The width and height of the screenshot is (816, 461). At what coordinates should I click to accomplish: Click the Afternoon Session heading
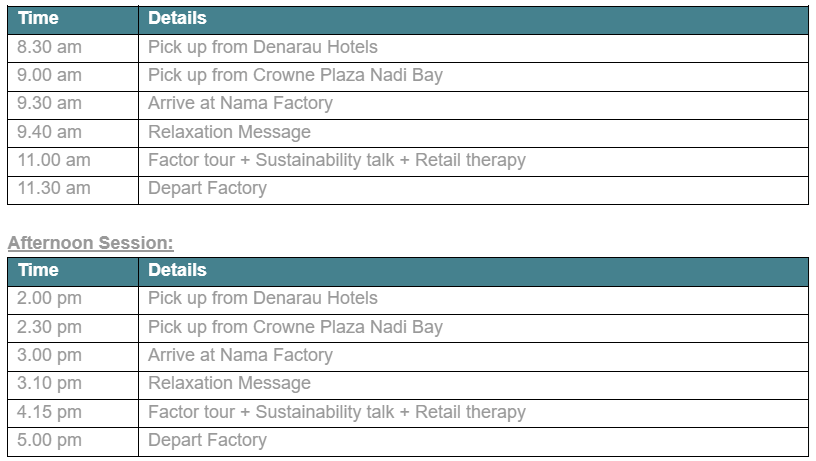(91, 242)
